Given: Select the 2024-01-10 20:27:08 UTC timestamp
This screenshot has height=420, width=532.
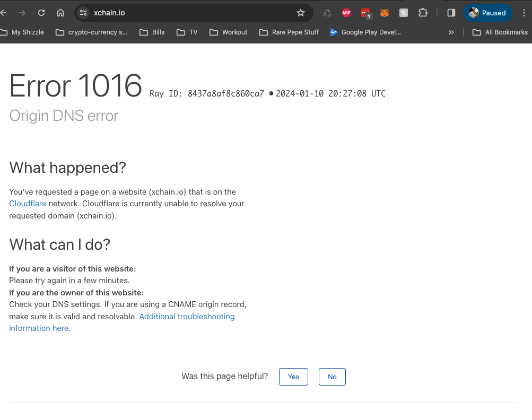Looking at the screenshot, I should pyautogui.click(x=330, y=94).
